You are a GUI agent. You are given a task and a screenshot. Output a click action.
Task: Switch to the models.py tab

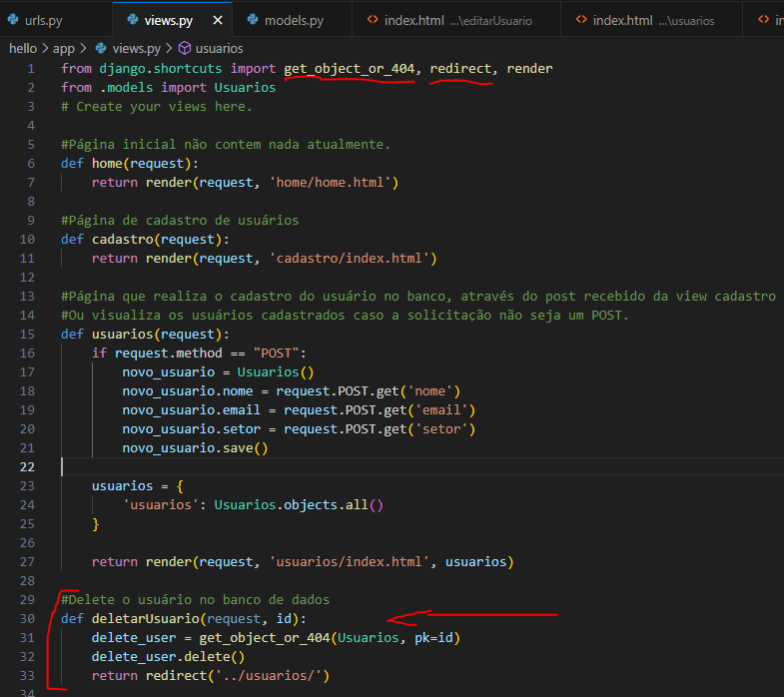pyautogui.click(x=294, y=20)
